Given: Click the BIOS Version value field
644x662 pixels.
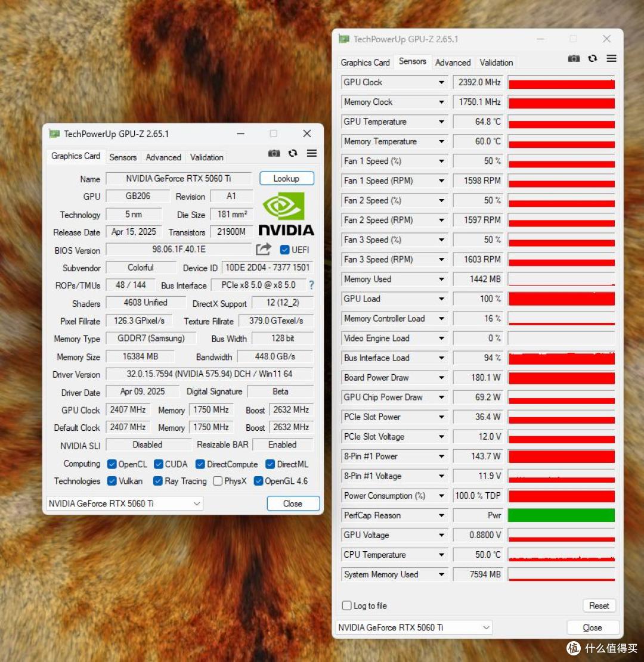Looking at the screenshot, I should click(x=179, y=249).
